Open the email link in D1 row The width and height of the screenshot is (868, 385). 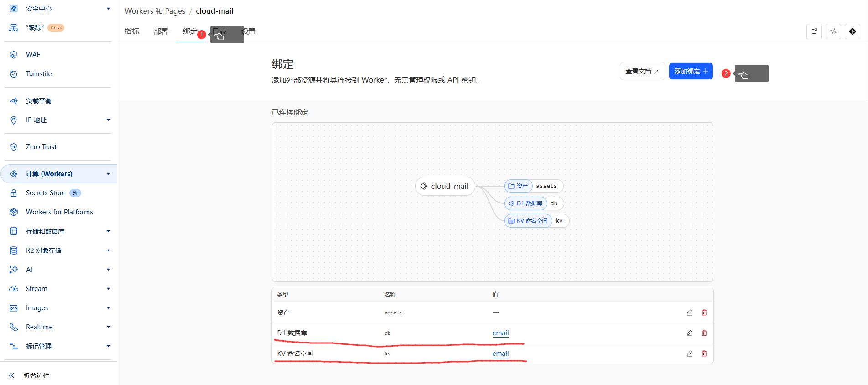(x=500, y=333)
